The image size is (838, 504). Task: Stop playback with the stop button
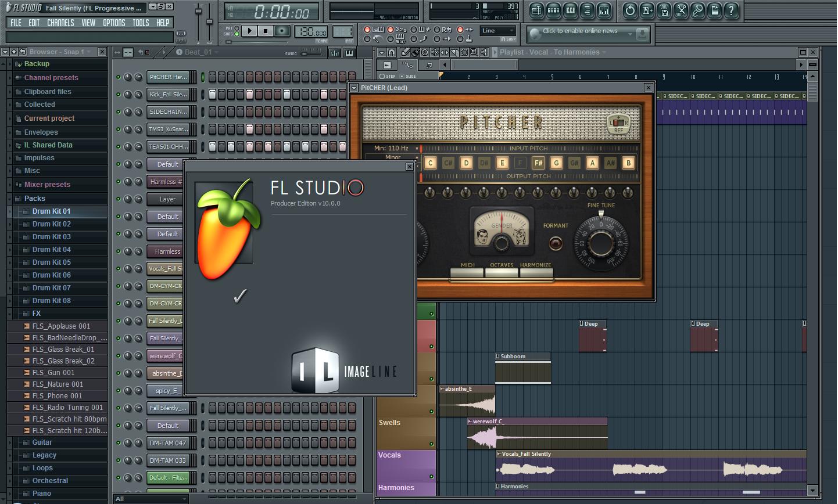click(266, 31)
